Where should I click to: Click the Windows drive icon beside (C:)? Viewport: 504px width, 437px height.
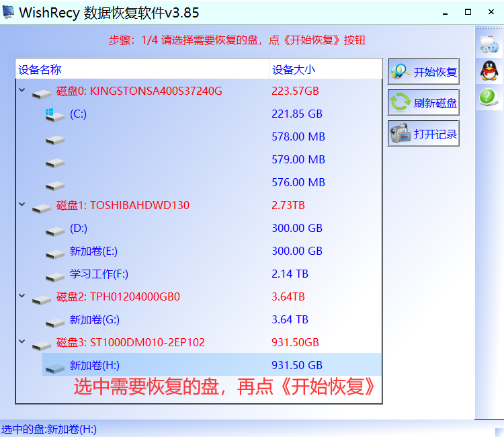(x=54, y=115)
